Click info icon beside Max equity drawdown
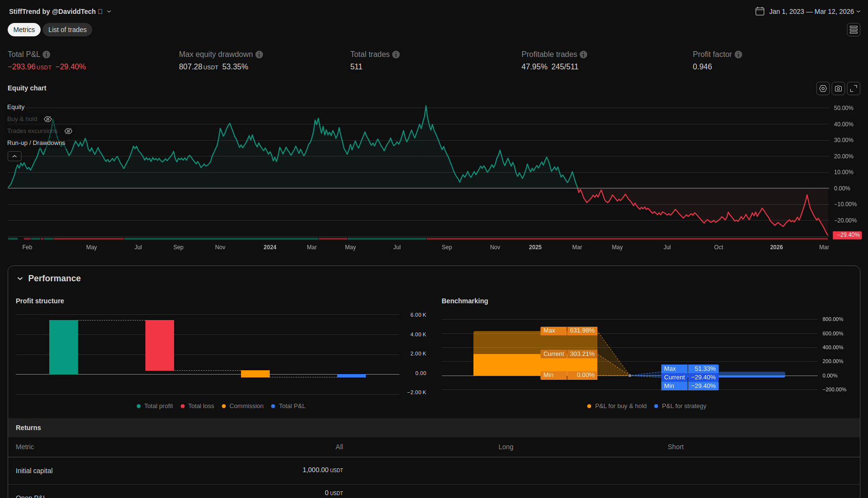The image size is (868, 498). (x=259, y=55)
